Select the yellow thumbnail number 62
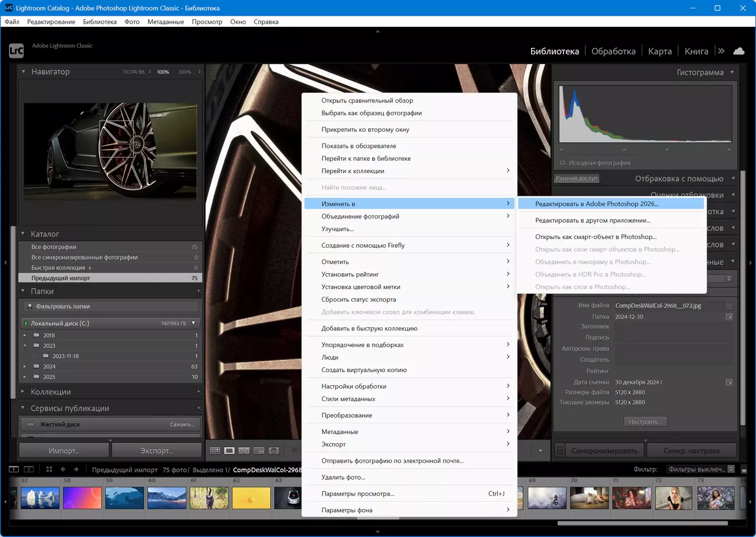The height and width of the screenshot is (537, 756). click(x=251, y=498)
